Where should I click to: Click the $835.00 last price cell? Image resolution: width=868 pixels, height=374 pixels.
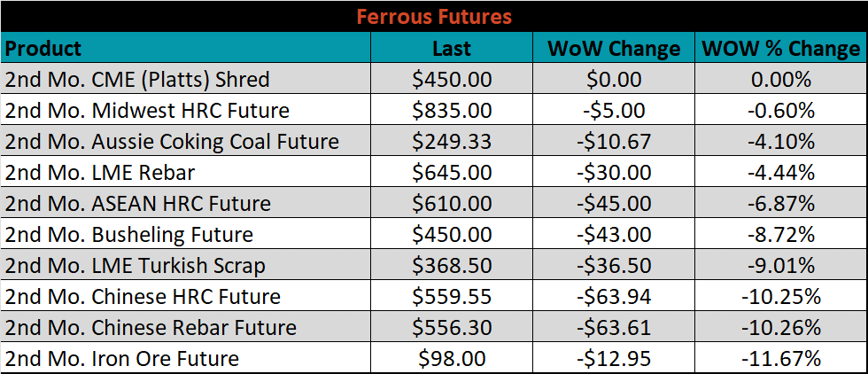(452, 109)
